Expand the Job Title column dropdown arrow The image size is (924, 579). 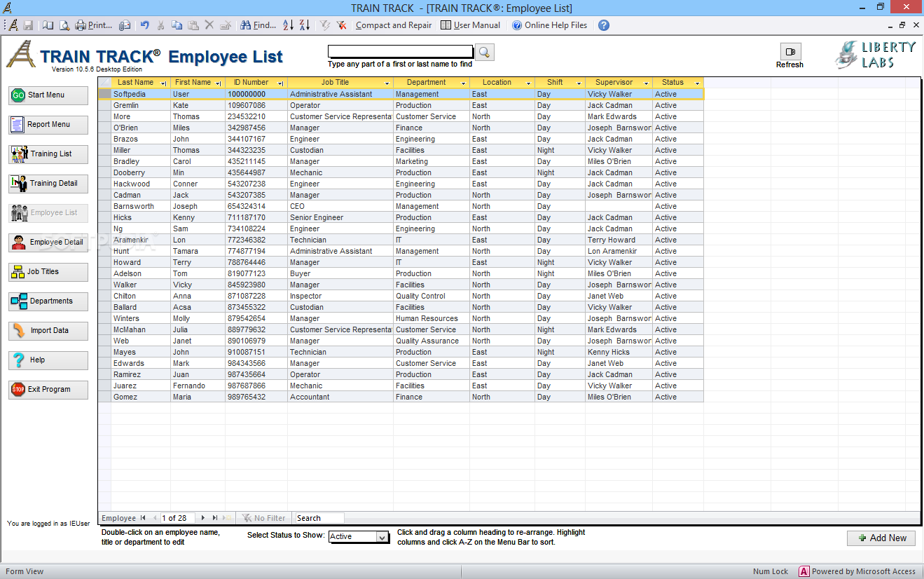pos(387,83)
